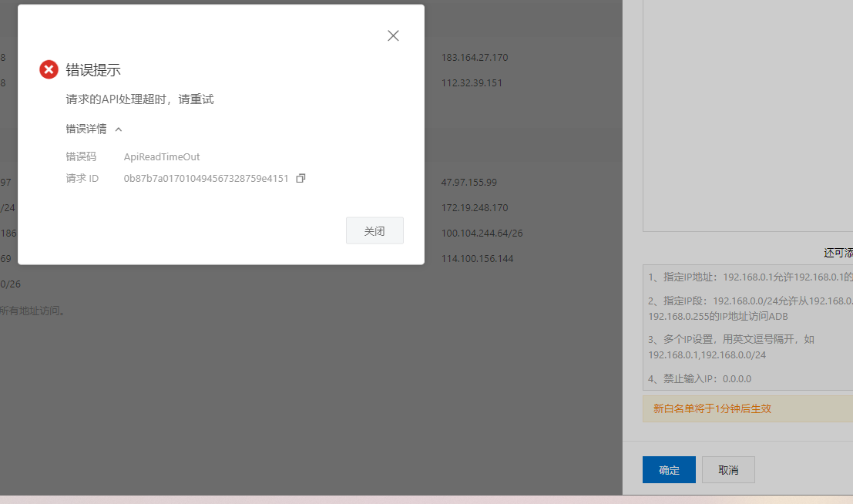853x504 pixels.
Task: Copy the request ID to the clipboard
Action: [301, 179]
